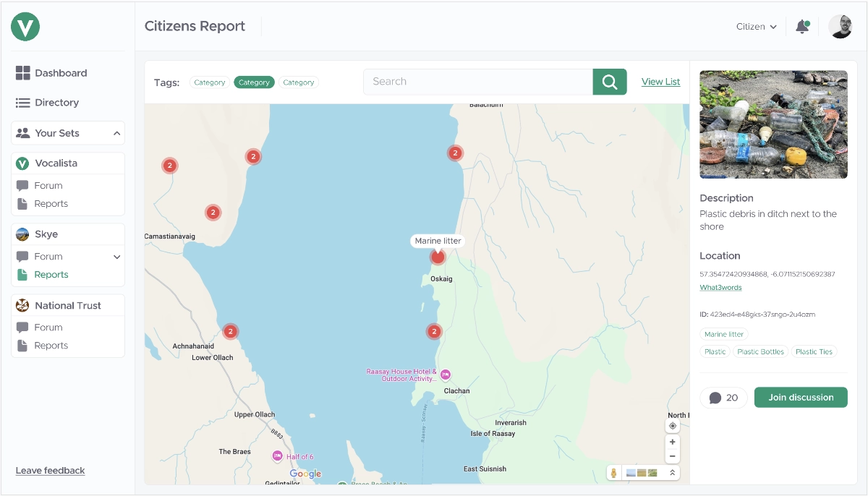This screenshot has height=496, width=868.
Task: Open notifications bell icon
Action: click(801, 27)
